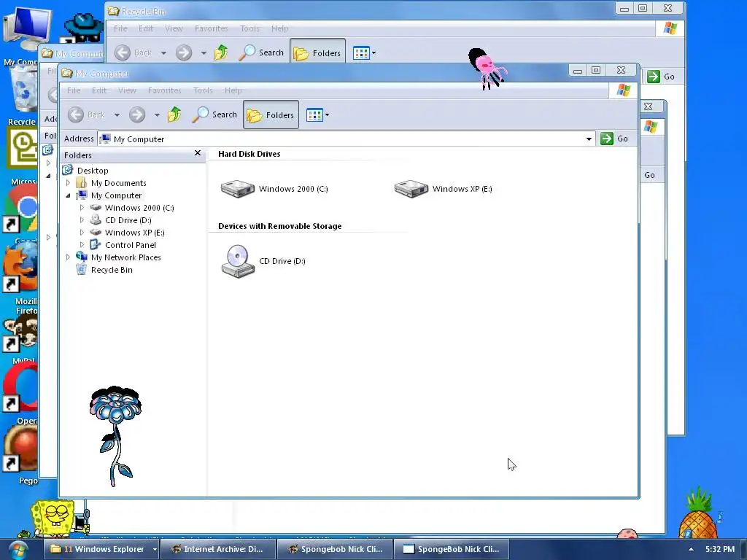Viewport: 747px width, 560px height.
Task: Open View menu in front My Computer window
Action: tap(127, 90)
